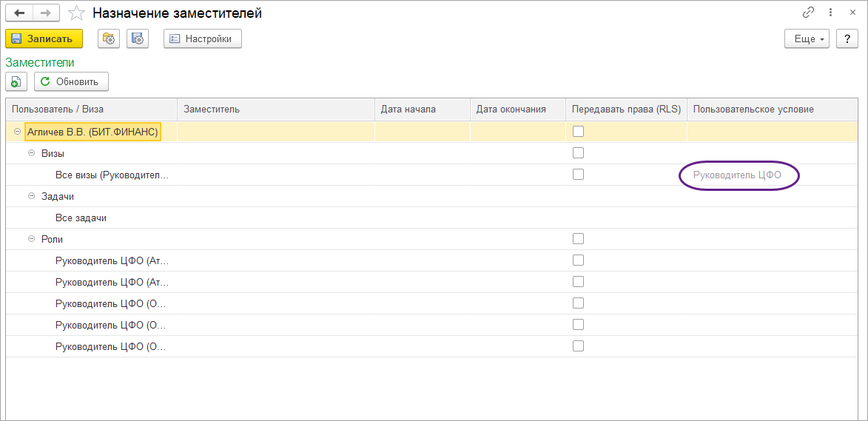Click the forward navigation arrow

coord(45,13)
